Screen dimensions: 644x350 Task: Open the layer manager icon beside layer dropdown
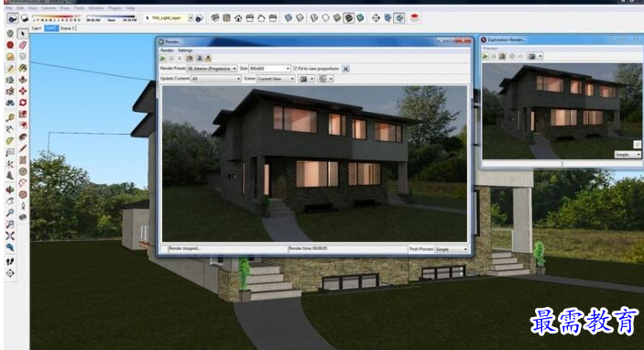coord(199,18)
